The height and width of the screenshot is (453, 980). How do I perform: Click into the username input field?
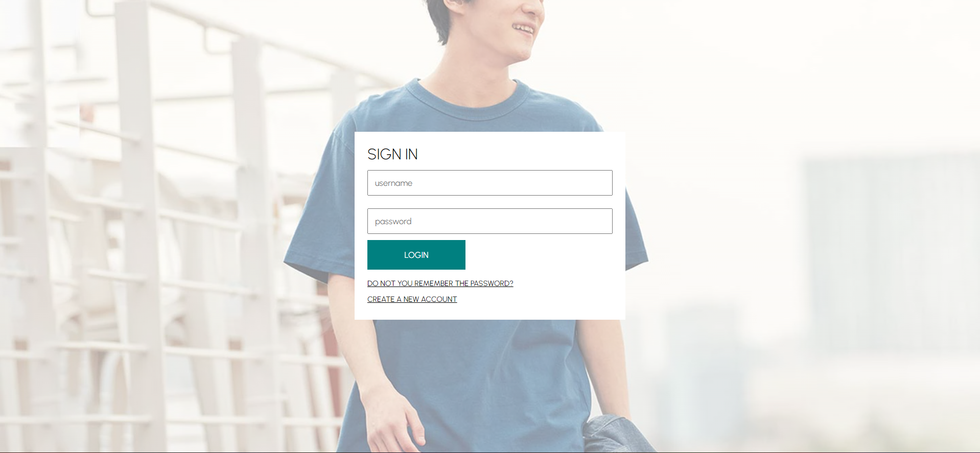489,183
